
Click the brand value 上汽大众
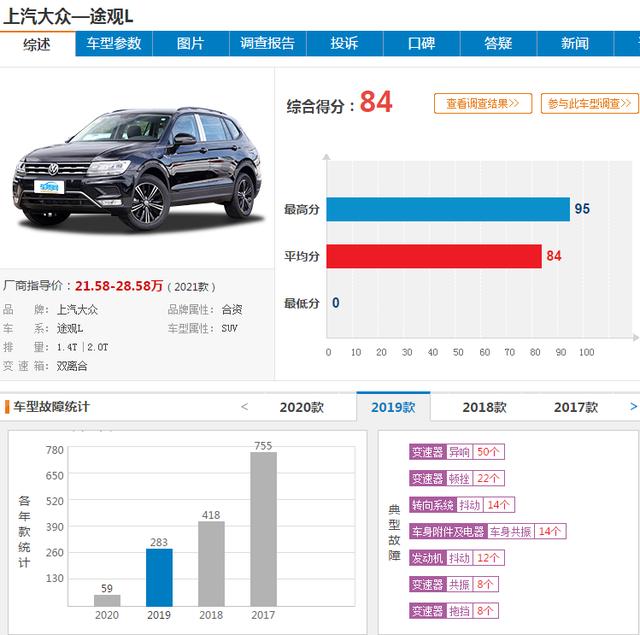(77, 310)
